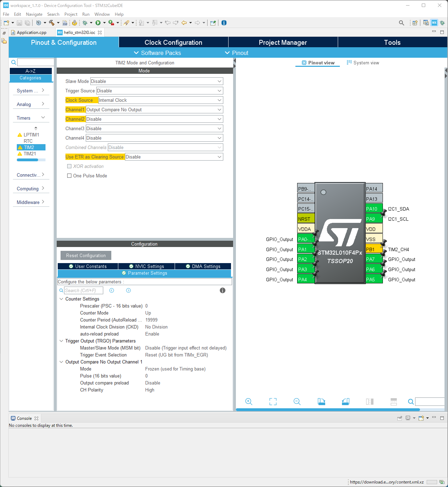
Task: Select LPTIM1 in the Timers list
Action: pos(31,135)
